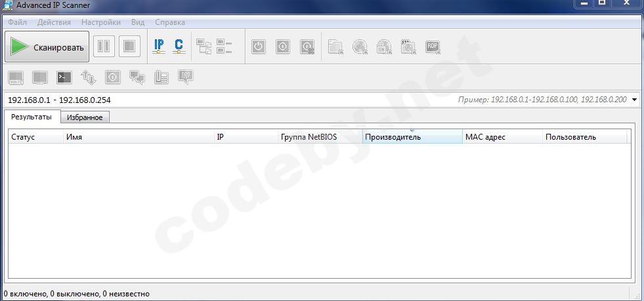This screenshot has height=301, width=644.
Task: Open the Вид menu
Action: (138, 22)
